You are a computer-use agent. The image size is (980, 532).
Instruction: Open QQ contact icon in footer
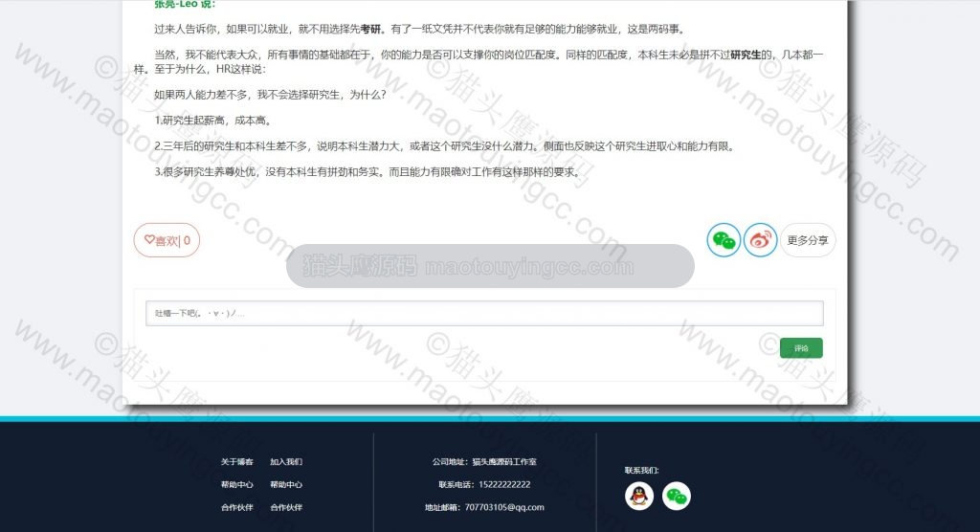pyautogui.click(x=638, y=497)
